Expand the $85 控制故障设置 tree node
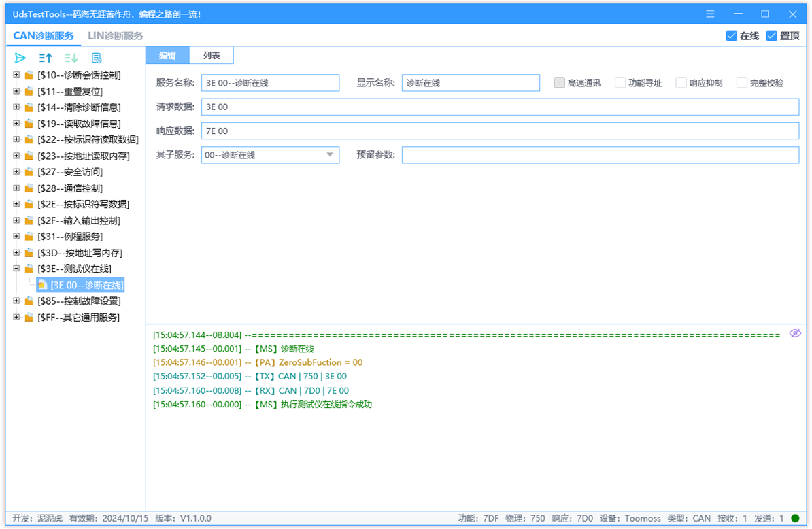The width and height of the screenshot is (812, 529). (16, 301)
